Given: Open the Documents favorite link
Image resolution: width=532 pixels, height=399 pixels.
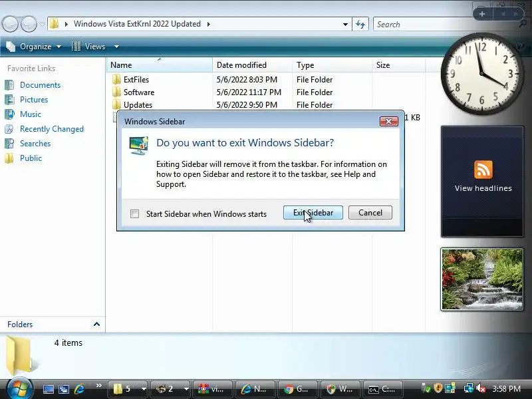Looking at the screenshot, I should 40,85.
